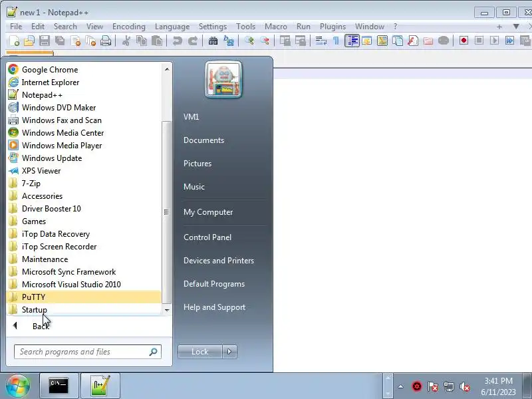Show hidden system tray icons
Screen dimensions: 532x399
tap(401, 386)
